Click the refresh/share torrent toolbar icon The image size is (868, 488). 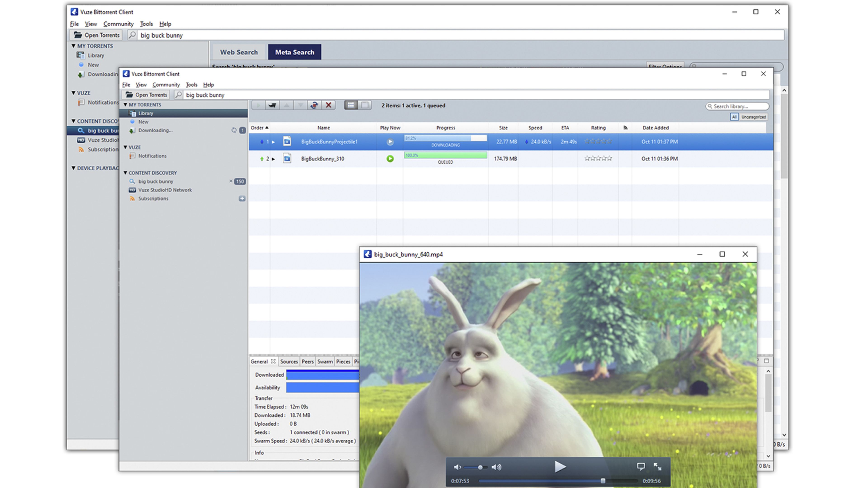pyautogui.click(x=314, y=106)
